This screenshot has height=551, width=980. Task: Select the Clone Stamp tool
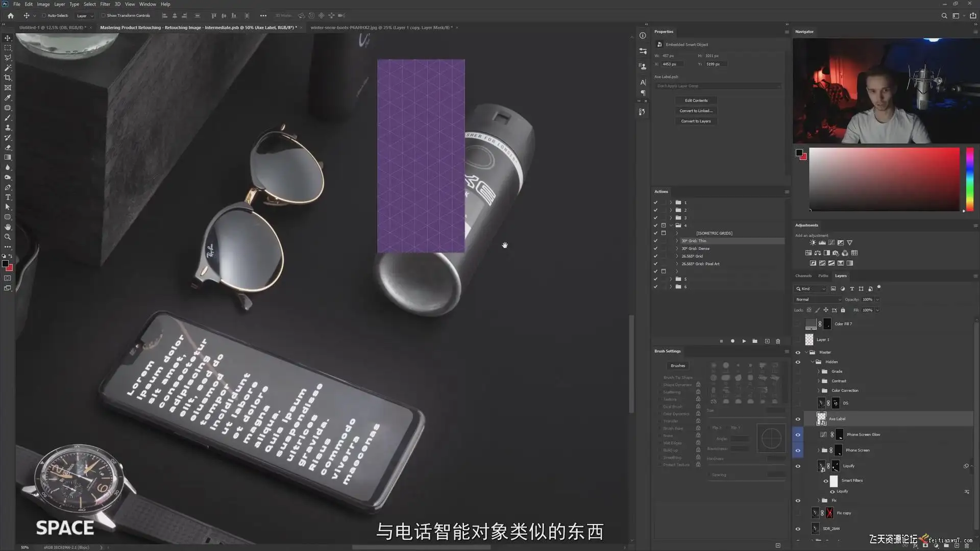tap(8, 128)
